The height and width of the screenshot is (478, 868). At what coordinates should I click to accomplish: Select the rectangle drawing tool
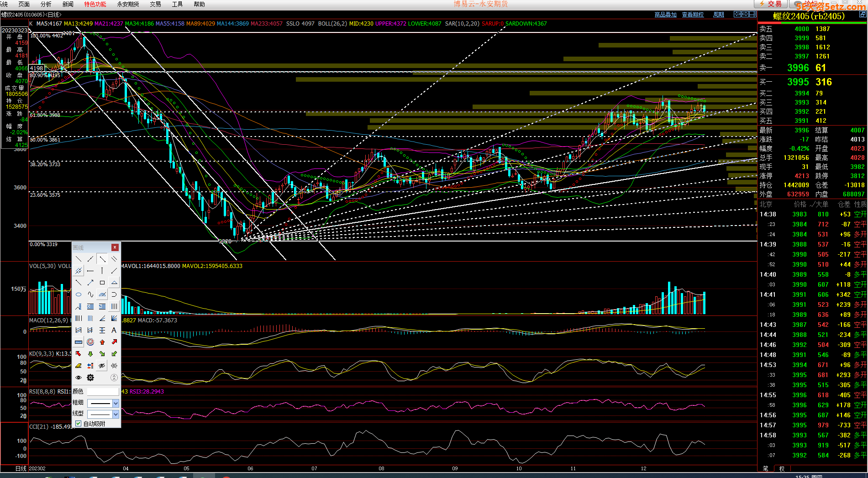102,283
